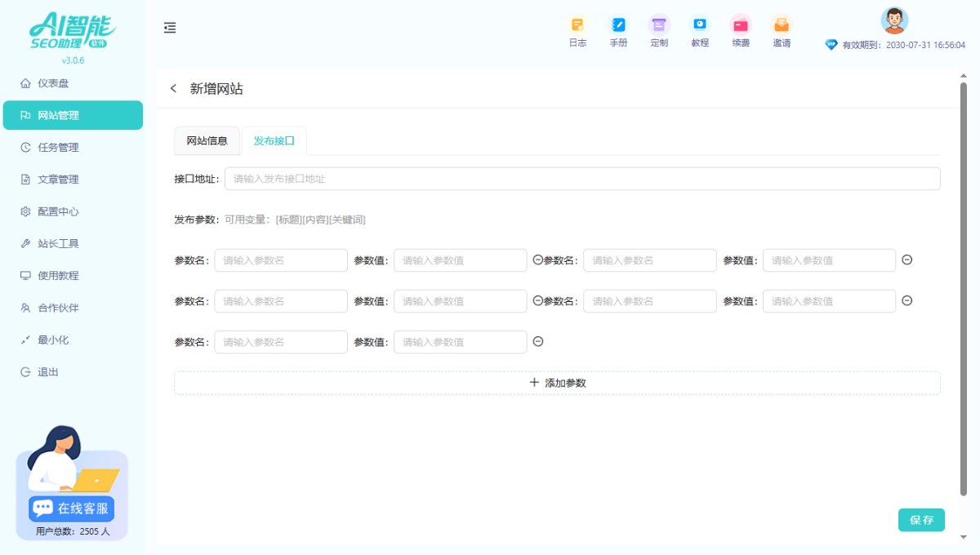980x555 pixels.
Task: Open 仪表盘 dashboard in sidebar
Action: coord(73,83)
